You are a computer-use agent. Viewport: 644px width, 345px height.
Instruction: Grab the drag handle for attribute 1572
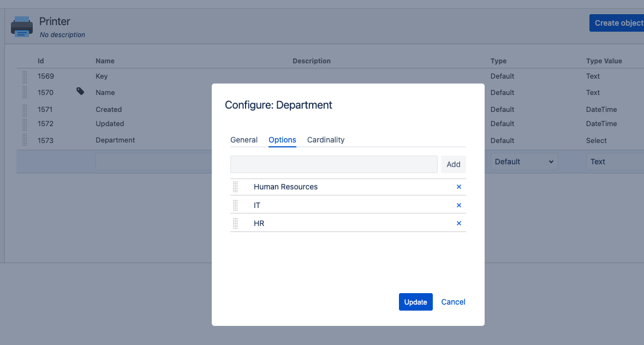(x=25, y=124)
